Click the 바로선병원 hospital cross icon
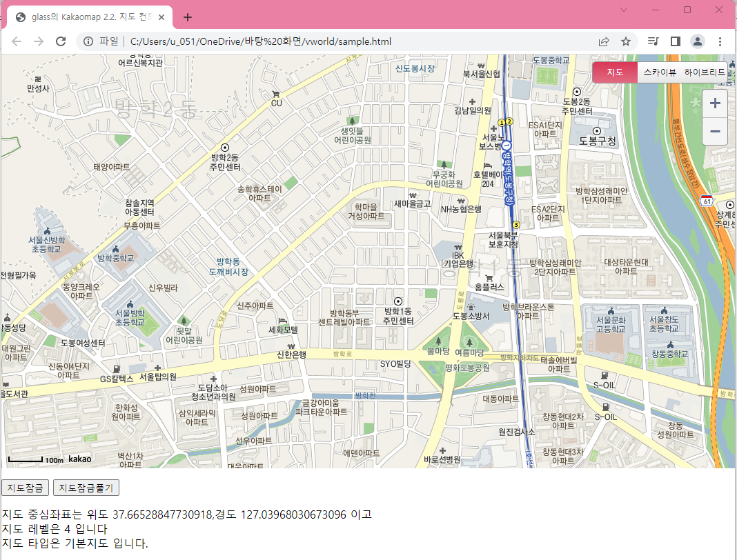Image resolution: width=737 pixels, height=560 pixels. tap(442, 450)
